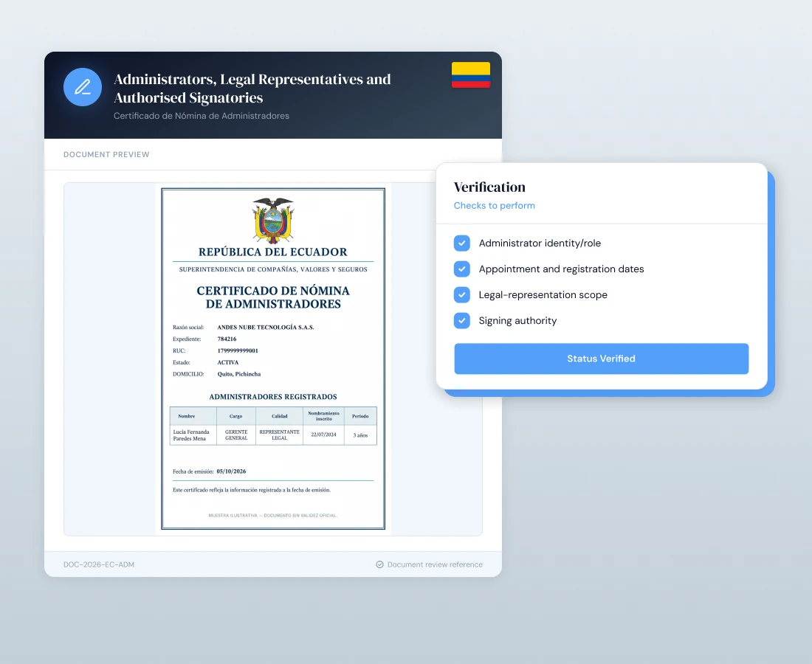Click the document preview thumbnail

coord(273,359)
